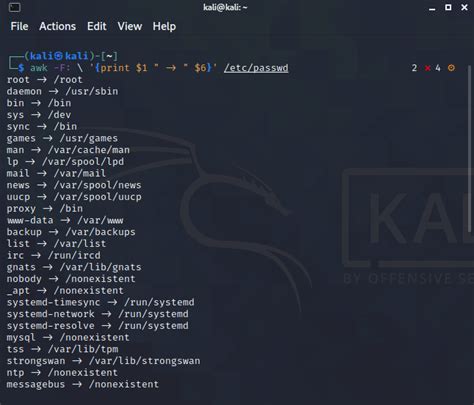
Task: Click the 'www-data → /var/www' line
Action: pos(65,220)
